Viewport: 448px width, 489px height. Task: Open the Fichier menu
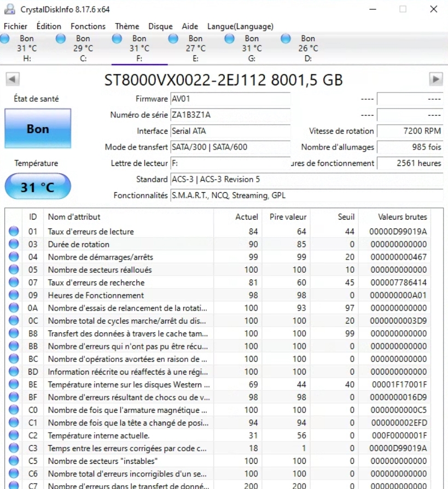tap(15, 26)
